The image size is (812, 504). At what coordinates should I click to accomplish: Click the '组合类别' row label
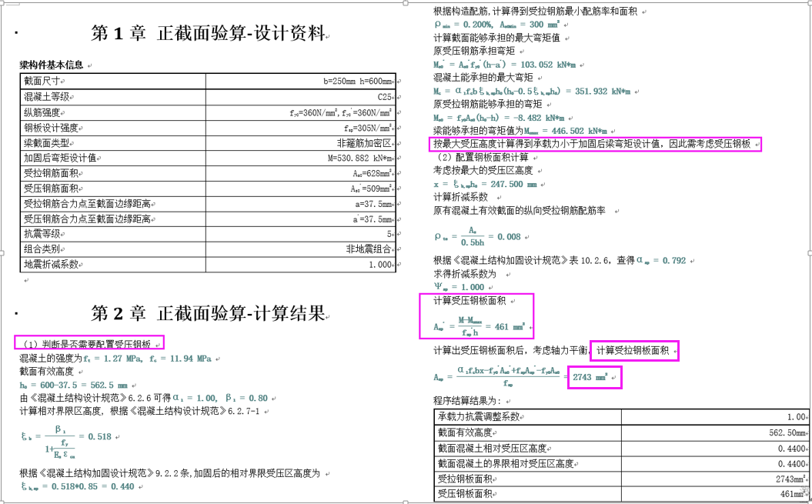click(x=42, y=249)
